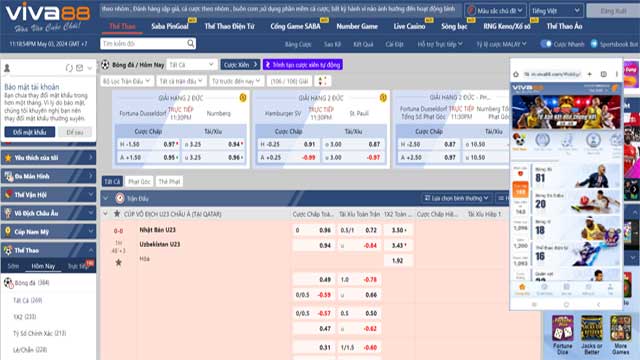This screenshot has width=640, height=360.
Task: Open the Thể Thao top tab
Action: click(122, 26)
